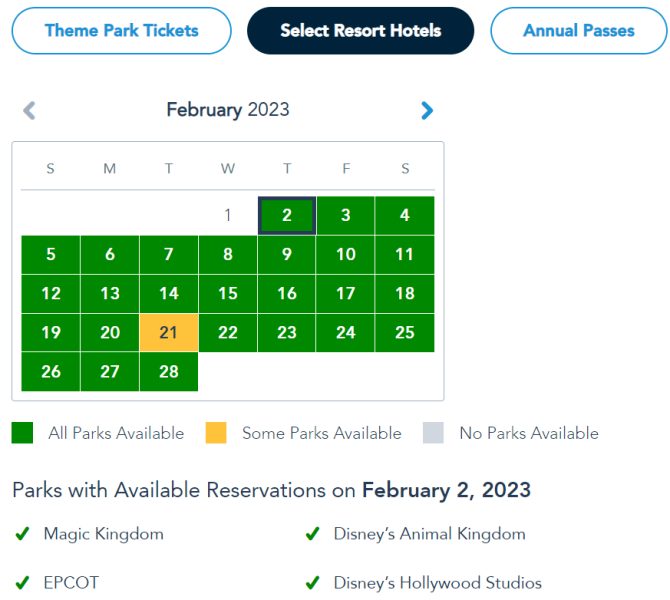Viewport: 670px width, 600px height.
Task: Click the green All Parks Available swatch
Action: pyautogui.click(x=23, y=433)
